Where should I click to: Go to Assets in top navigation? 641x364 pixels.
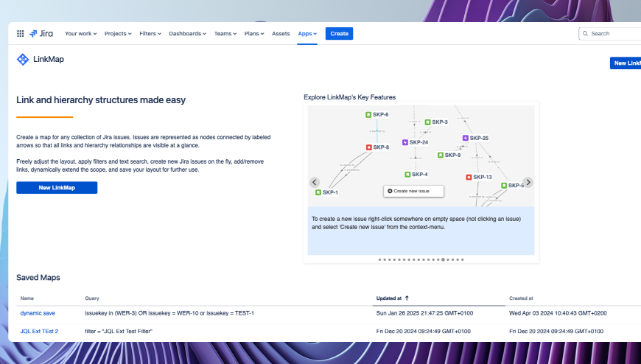(281, 34)
